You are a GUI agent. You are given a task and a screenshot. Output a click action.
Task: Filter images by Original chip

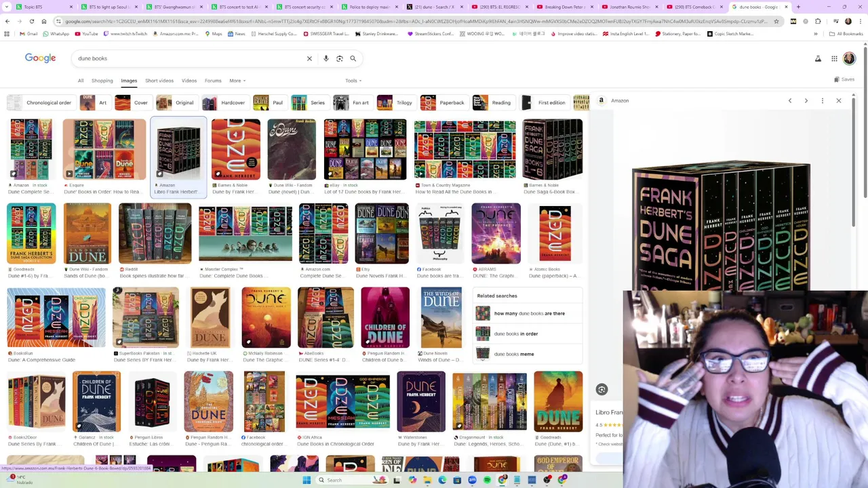coord(176,103)
